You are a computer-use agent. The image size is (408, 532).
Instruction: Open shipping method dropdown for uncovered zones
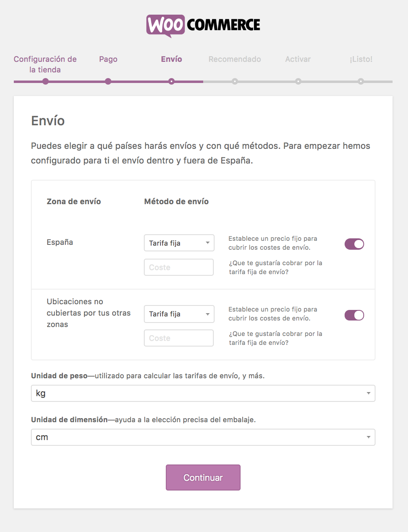coord(179,314)
